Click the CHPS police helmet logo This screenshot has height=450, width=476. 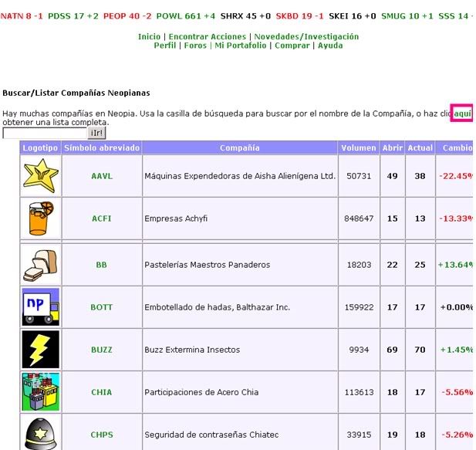41,434
